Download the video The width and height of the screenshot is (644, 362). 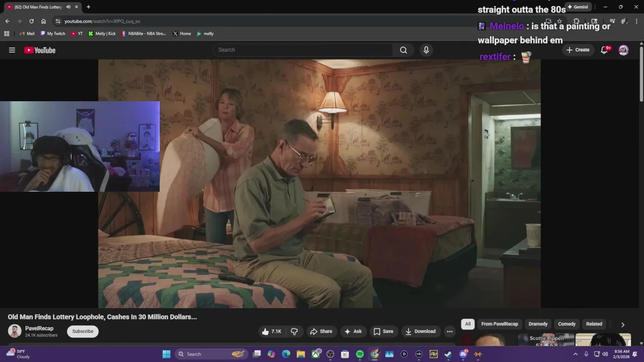[x=421, y=331]
